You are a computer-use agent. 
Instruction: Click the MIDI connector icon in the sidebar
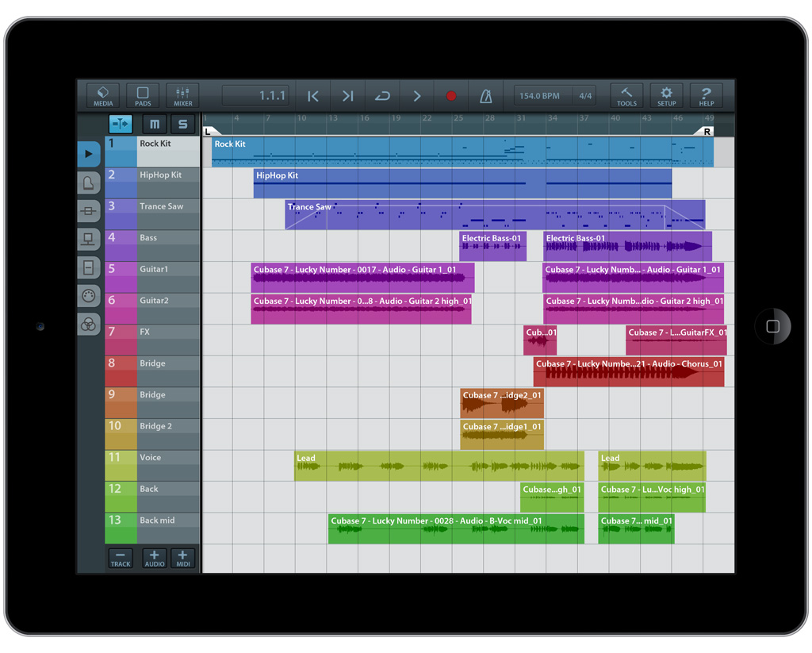coord(89,296)
